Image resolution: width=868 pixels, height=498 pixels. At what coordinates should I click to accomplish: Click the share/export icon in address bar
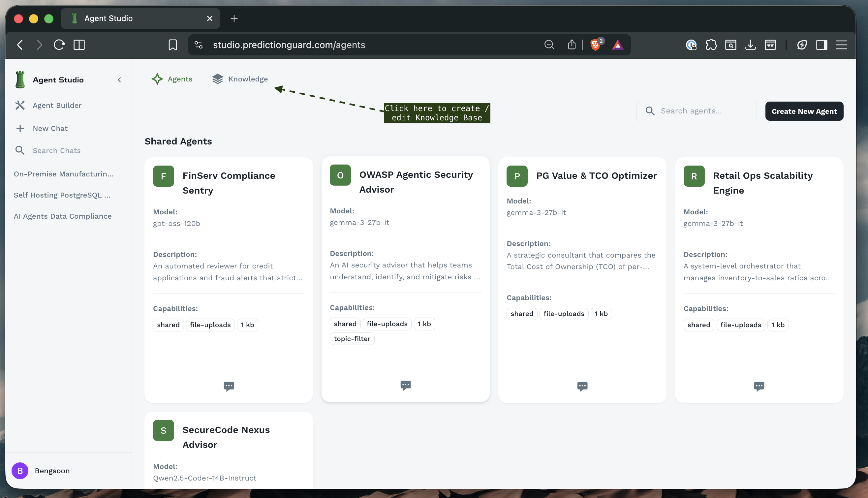pos(572,45)
